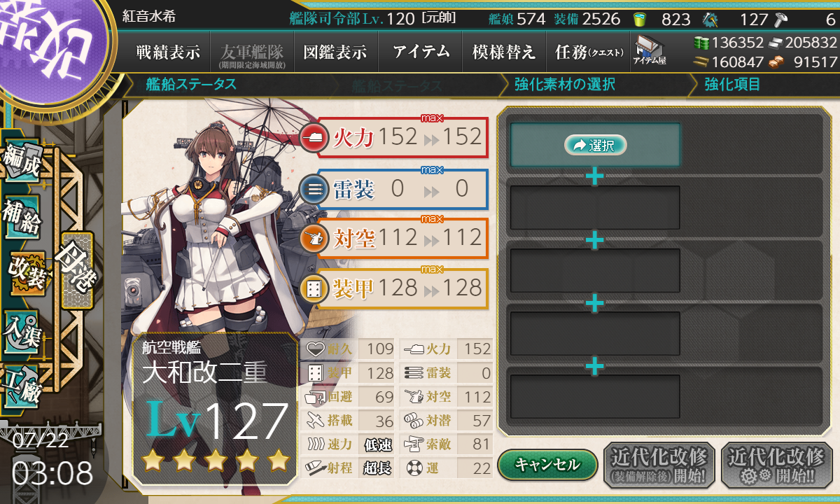
Task: Open 模様替え furniture menu
Action: [504, 52]
